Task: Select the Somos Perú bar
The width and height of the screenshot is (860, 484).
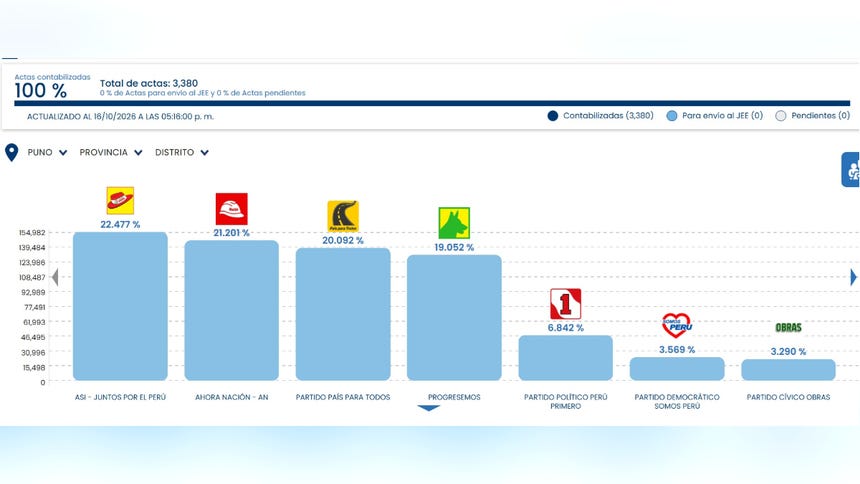Action: tap(677, 369)
